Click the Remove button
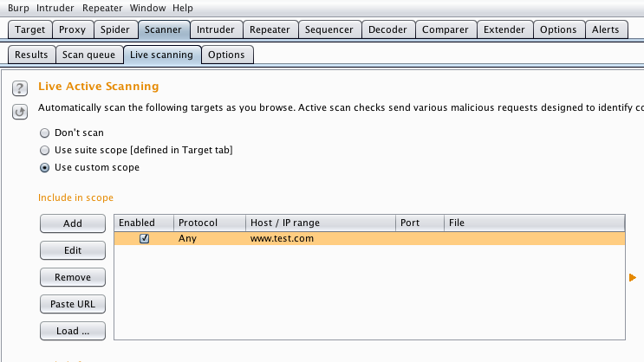This screenshot has height=362, width=644. click(x=73, y=277)
